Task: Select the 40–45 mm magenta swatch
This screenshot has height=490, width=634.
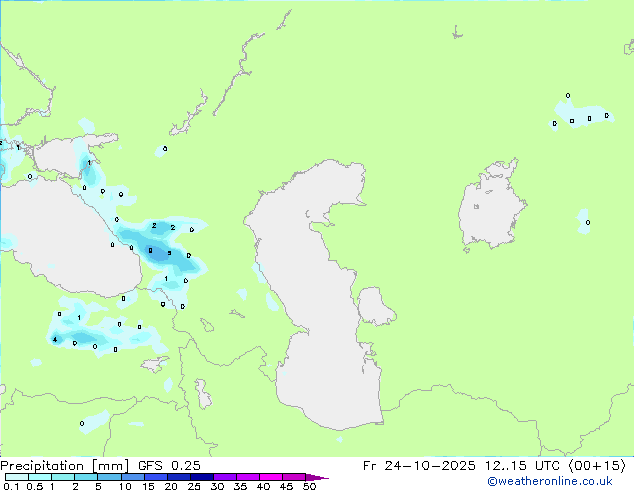Action: click(271, 477)
